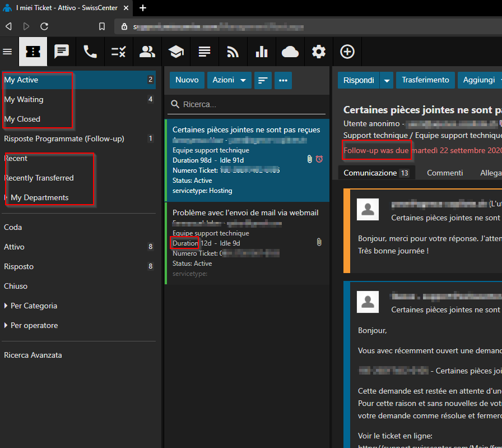
Task: Open the Azioni dropdown menu
Action: [229, 80]
